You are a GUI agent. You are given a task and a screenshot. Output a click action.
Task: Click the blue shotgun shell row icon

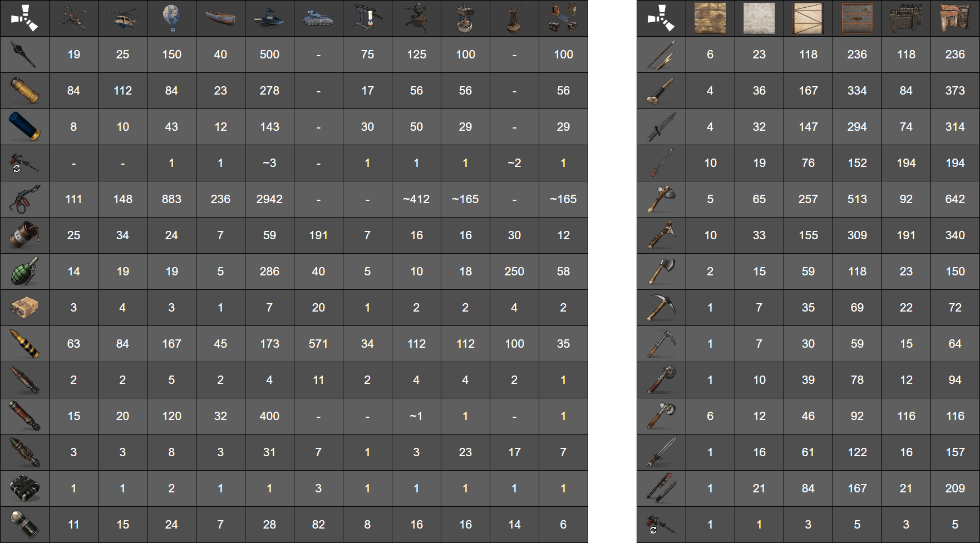[24, 127]
